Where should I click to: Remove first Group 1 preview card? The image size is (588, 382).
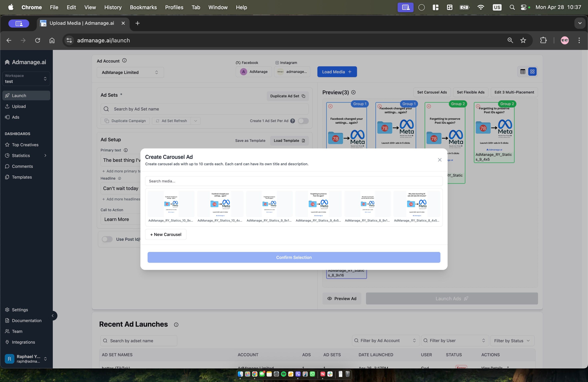pyautogui.click(x=330, y=106)
